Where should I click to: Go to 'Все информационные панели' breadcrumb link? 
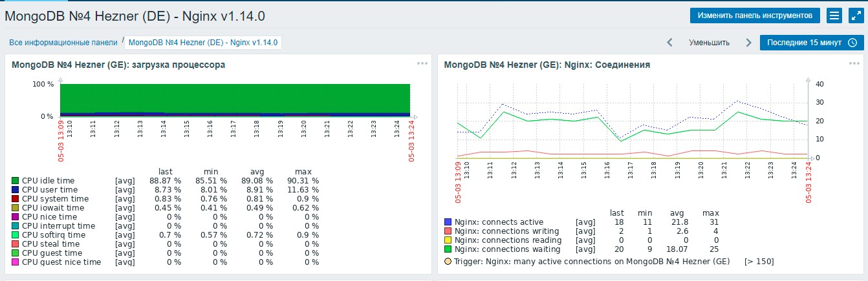pyautogui.click(x=63, y=42)
